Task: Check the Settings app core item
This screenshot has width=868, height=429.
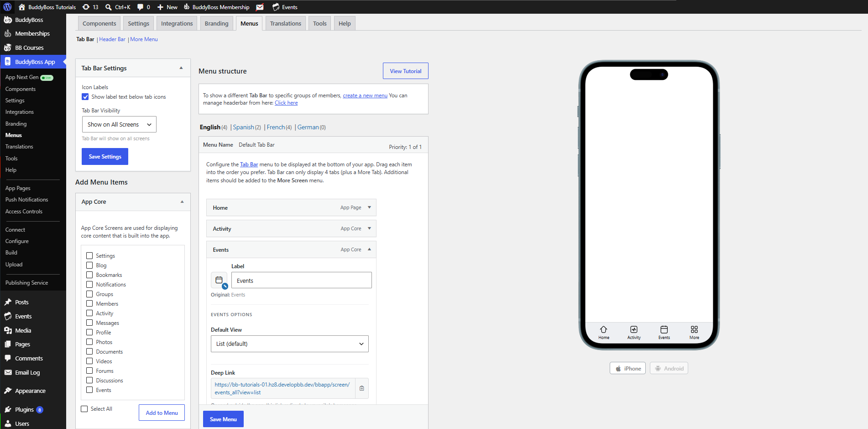Action: (89, 256)
